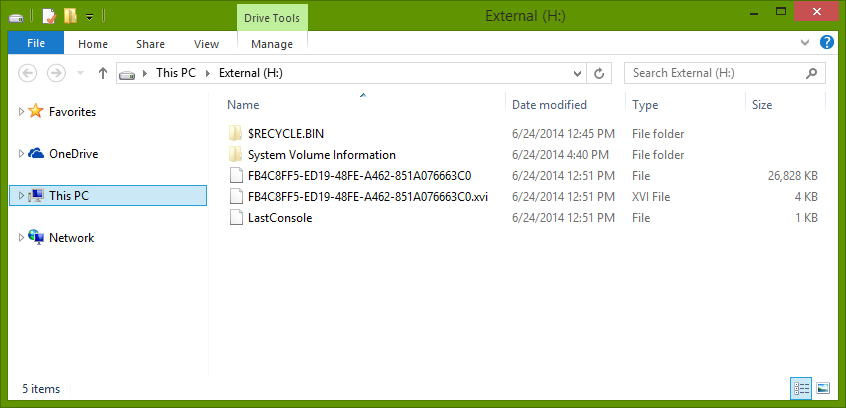
Task: Select the details view icon in status bar
Action: click(x=801, y=388)
